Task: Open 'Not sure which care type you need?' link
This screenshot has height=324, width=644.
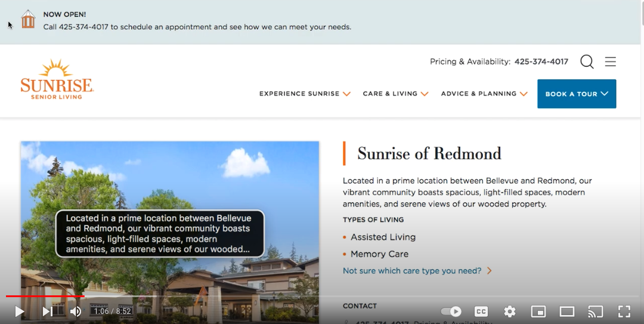Action: coord(417,270)
